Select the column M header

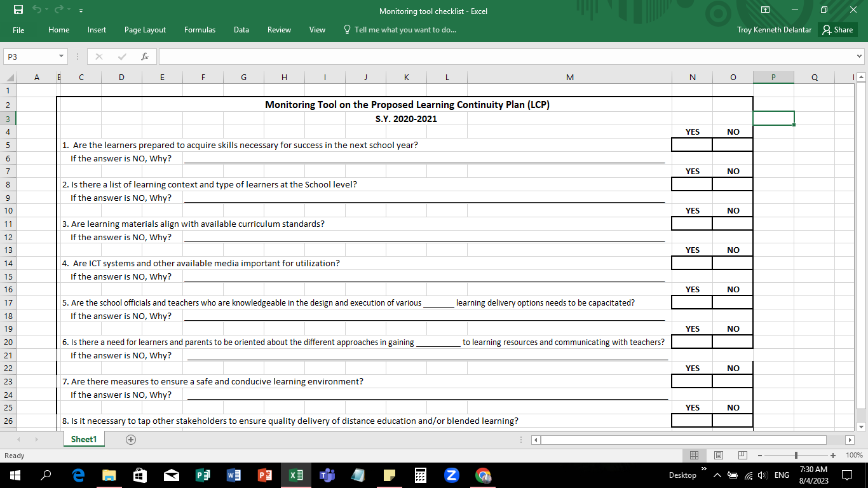[x=569, y=78]
